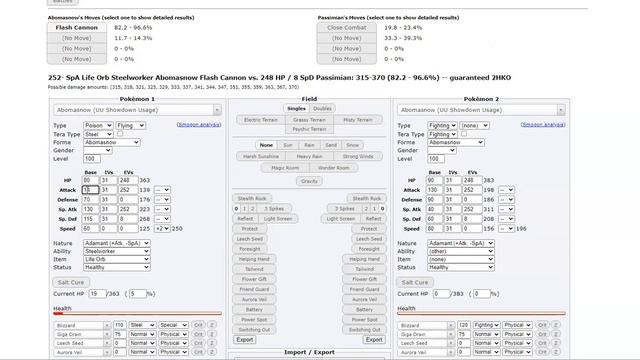This screenshot has height=360, width=640.
Task: Click Pokémon 1 Level input field
Action: point(92,159)
